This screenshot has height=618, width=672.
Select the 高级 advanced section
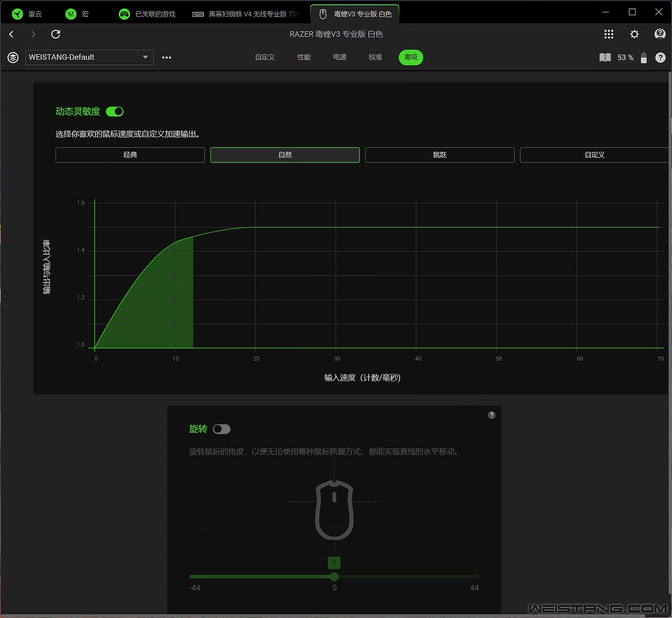click(x=411, y=57)
